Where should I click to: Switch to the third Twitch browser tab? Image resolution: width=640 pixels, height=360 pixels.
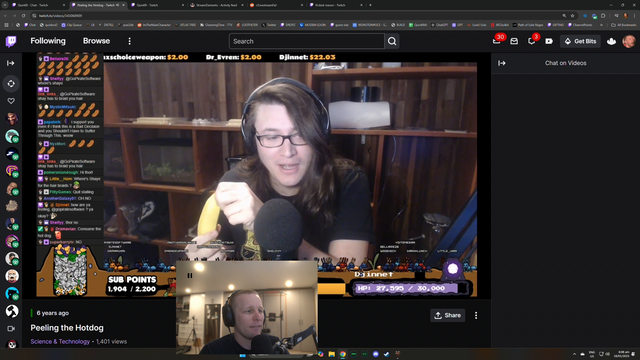pyautogui.click(x=157, y=5)
